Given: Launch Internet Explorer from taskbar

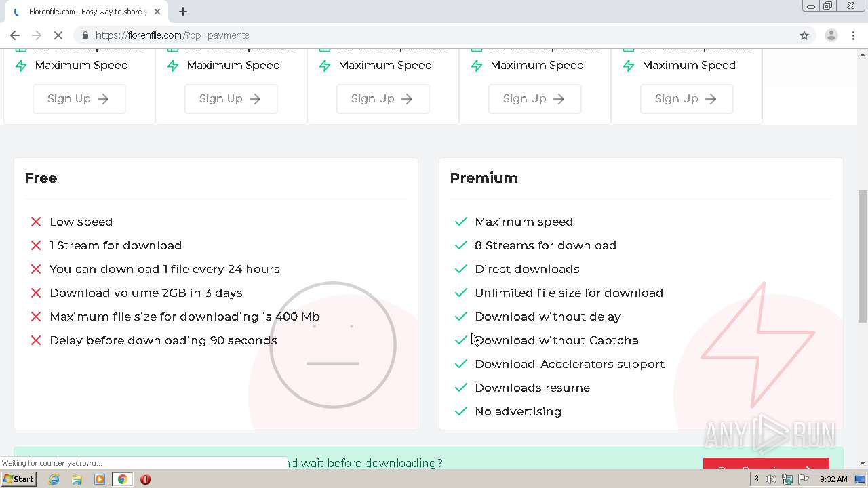Looking at the screenshot, I should [54, 479].
